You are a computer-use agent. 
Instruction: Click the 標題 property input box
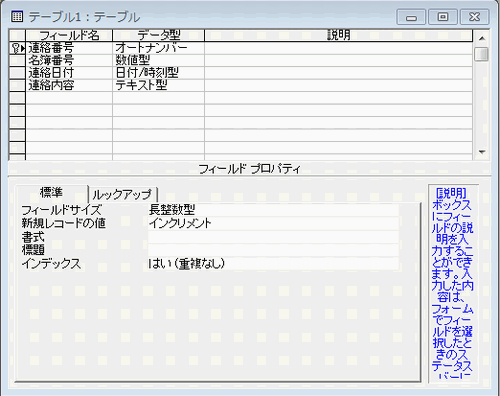click(x=273, y=250)
